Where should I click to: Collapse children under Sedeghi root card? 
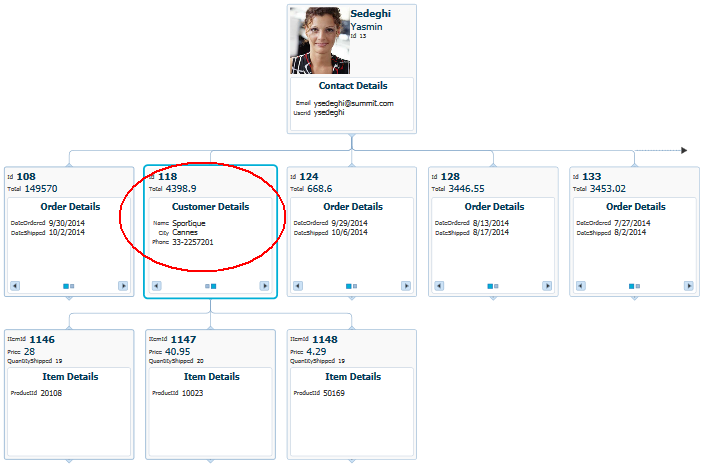point(352,135)
